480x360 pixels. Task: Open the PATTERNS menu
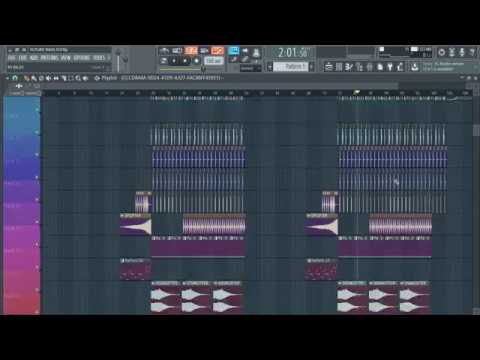coord(49,58)
